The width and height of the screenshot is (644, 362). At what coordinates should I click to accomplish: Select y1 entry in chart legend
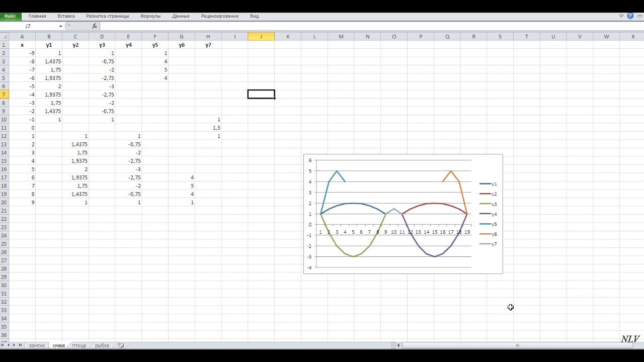488,184
